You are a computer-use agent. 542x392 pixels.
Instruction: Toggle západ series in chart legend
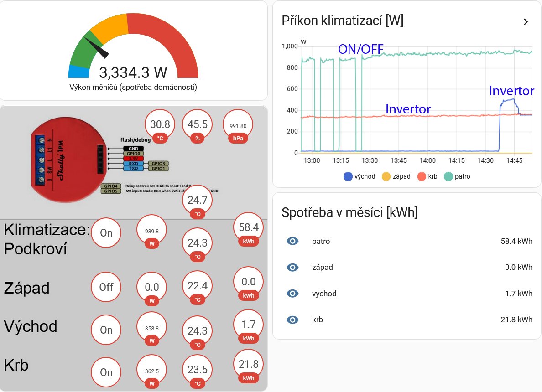(x=396, y=176)
